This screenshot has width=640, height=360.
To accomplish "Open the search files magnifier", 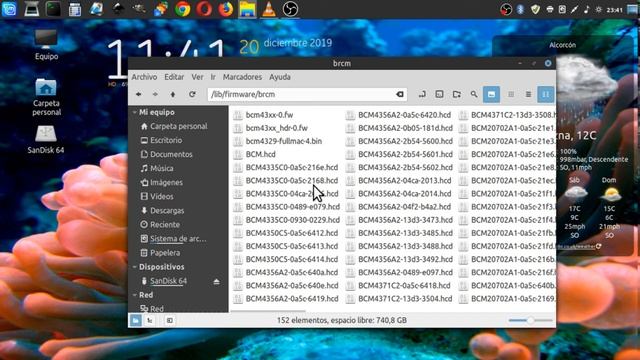I will (x=473, y=94).
